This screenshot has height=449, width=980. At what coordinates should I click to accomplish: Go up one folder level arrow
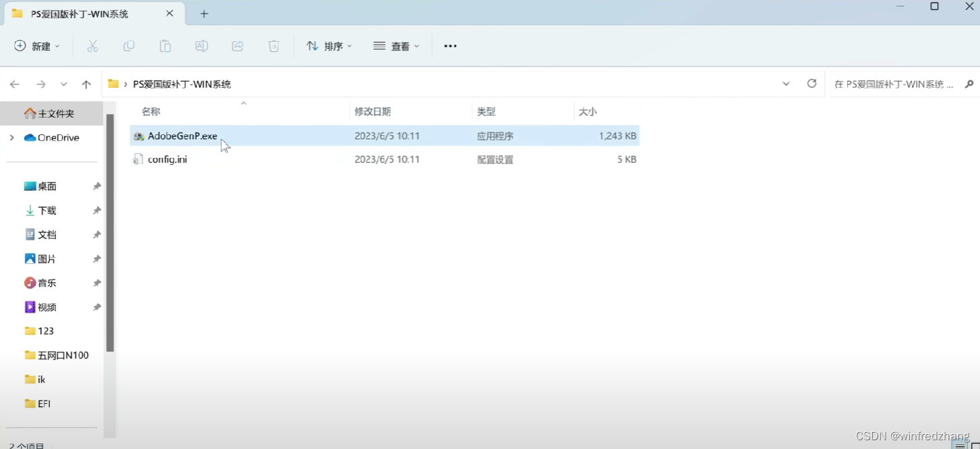[x=86, y=84]
